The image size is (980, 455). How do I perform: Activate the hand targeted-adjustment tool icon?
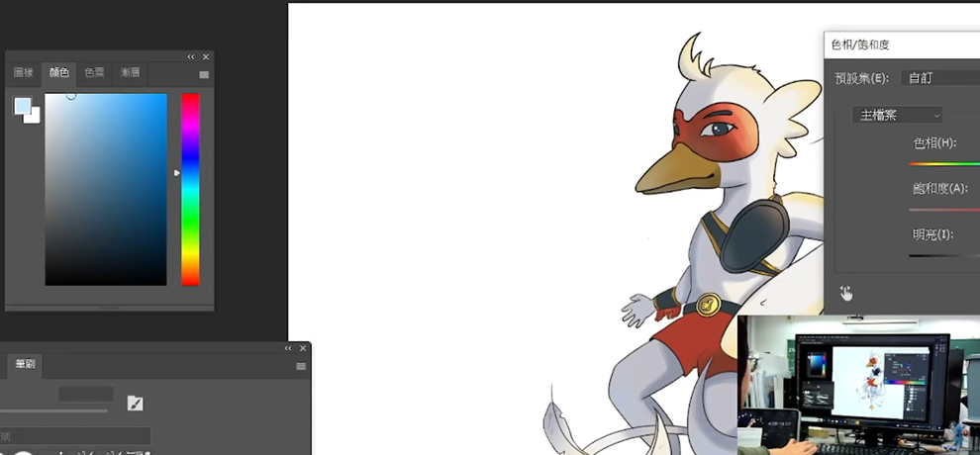pyautogui.click(x=846, y=293)
